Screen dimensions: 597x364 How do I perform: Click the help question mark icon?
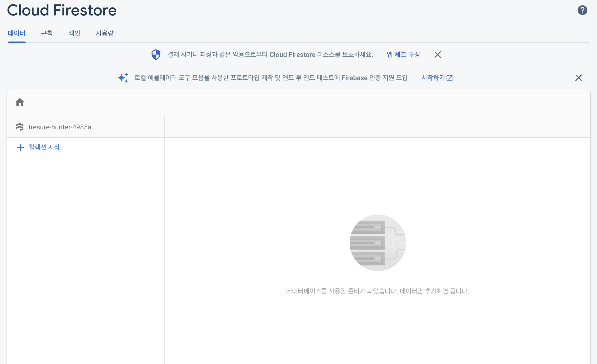point(582,10)
